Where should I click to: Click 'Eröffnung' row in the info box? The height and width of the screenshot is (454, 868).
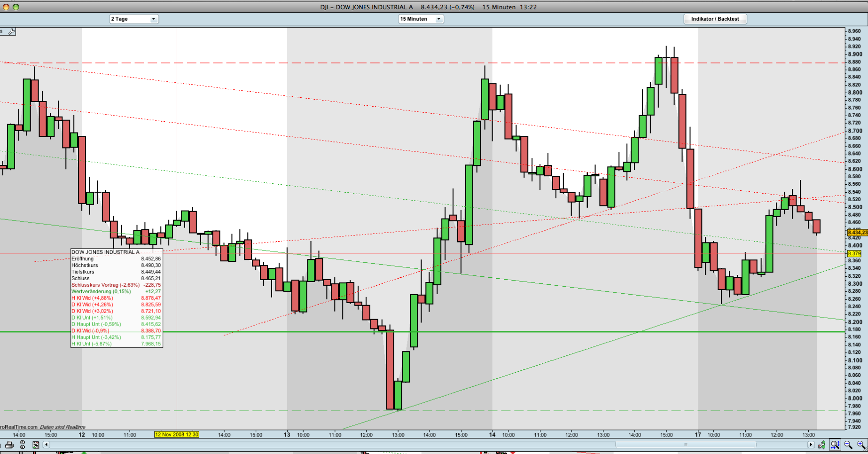click(x=116, y=259)
